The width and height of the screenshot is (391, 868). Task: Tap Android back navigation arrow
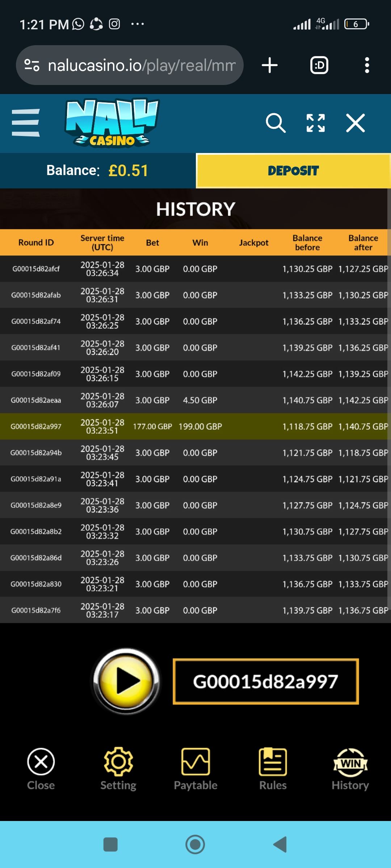[x=280, y=844]
